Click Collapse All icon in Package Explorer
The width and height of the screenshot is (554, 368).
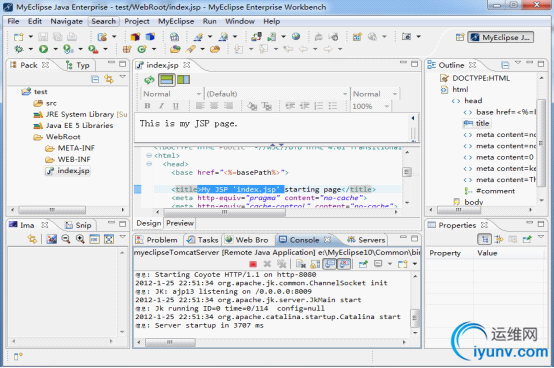[95, 79]
